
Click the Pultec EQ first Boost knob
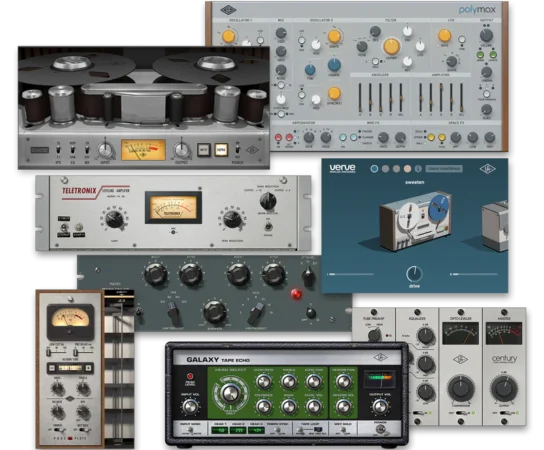pyautogui.click(x=156, y=274)
